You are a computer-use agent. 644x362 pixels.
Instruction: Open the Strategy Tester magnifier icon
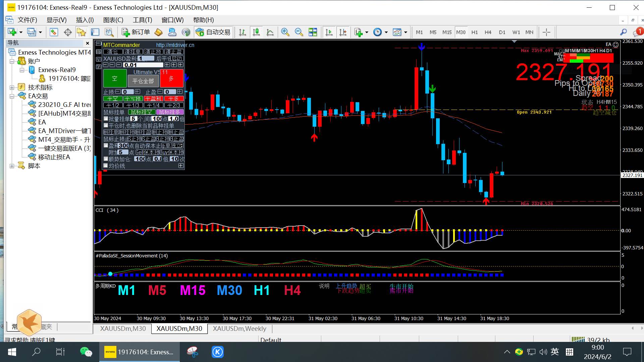109,32
